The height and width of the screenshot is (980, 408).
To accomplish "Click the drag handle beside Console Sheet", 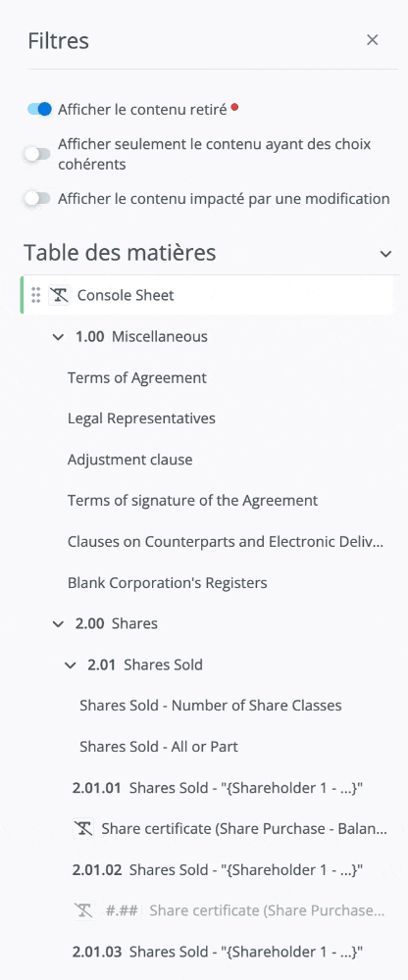I will tap(35, 294).
